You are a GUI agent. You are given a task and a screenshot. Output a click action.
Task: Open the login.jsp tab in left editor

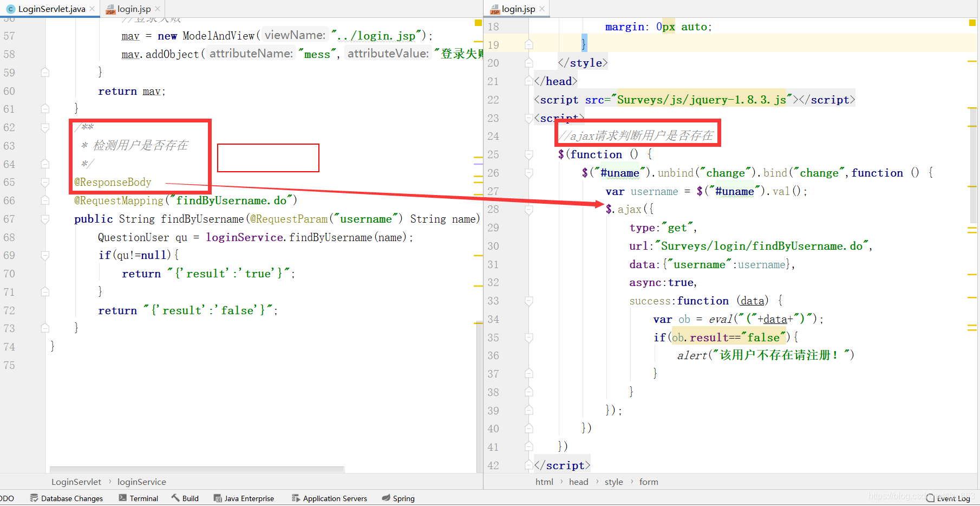tap(133, 9)
